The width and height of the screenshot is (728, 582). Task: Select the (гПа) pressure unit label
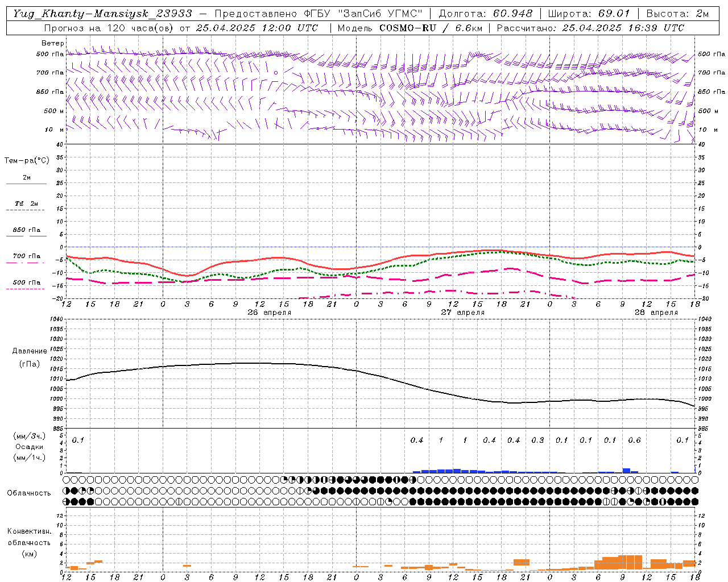[30, 364]
